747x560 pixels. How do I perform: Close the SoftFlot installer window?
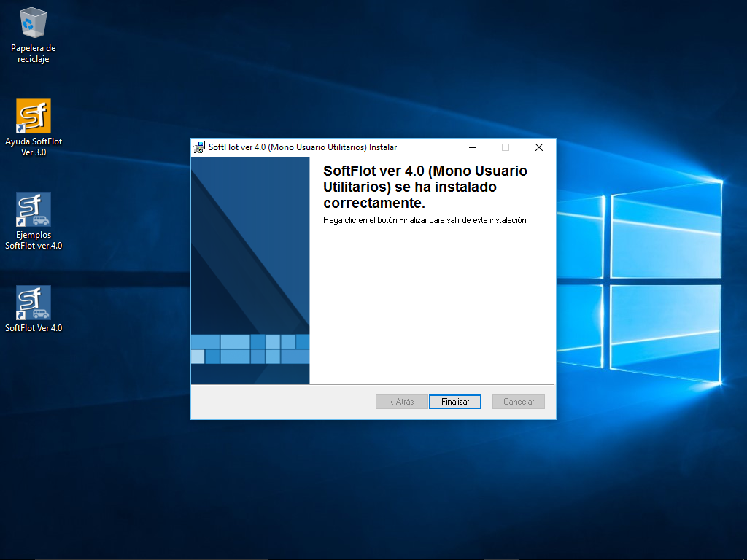pos(539,147)
